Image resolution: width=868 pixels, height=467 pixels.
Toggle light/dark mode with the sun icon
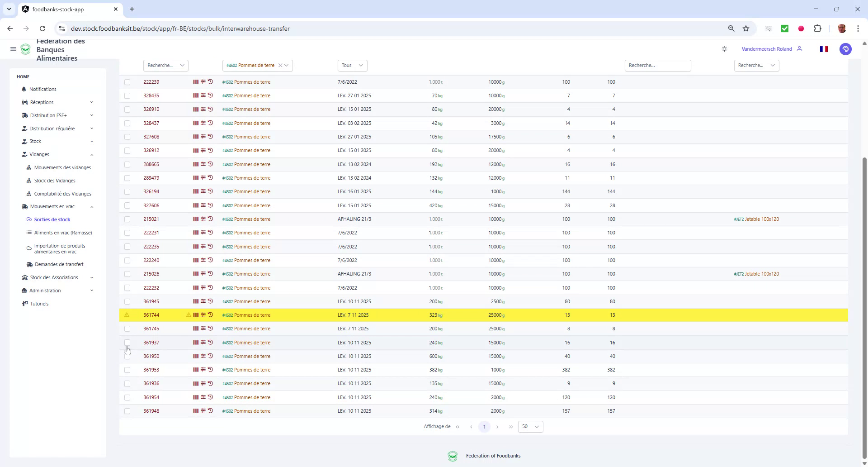724,49
